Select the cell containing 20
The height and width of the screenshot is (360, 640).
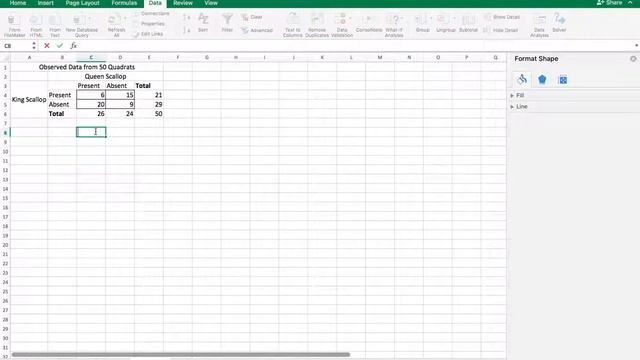pyautogui.click(x=91, y=104)
